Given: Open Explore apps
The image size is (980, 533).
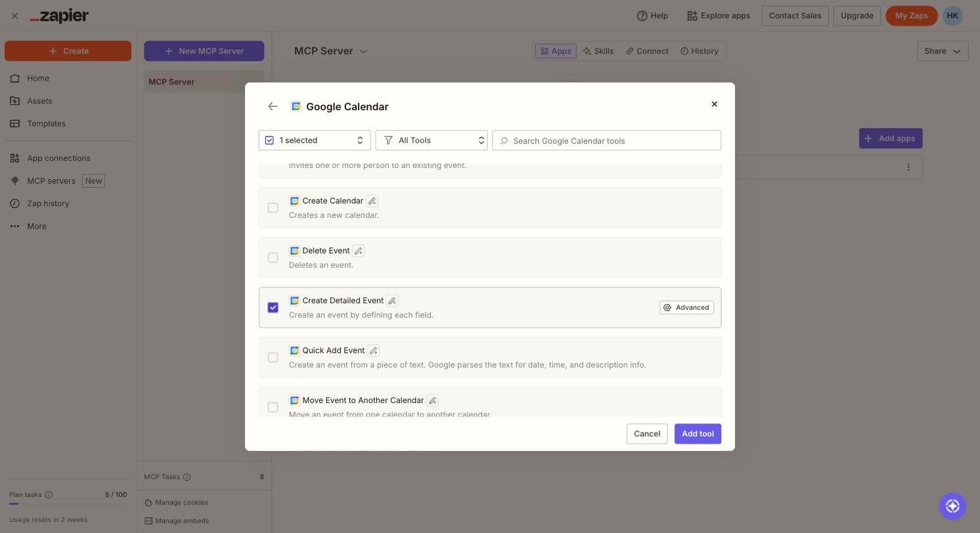Looking at the screenshot, I should tap(718, 16).
